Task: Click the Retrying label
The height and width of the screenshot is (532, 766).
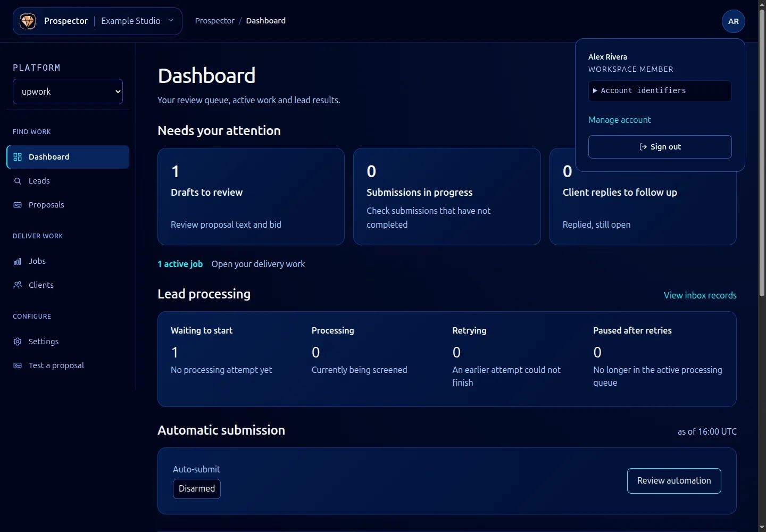Action: [x=469, y=330]
